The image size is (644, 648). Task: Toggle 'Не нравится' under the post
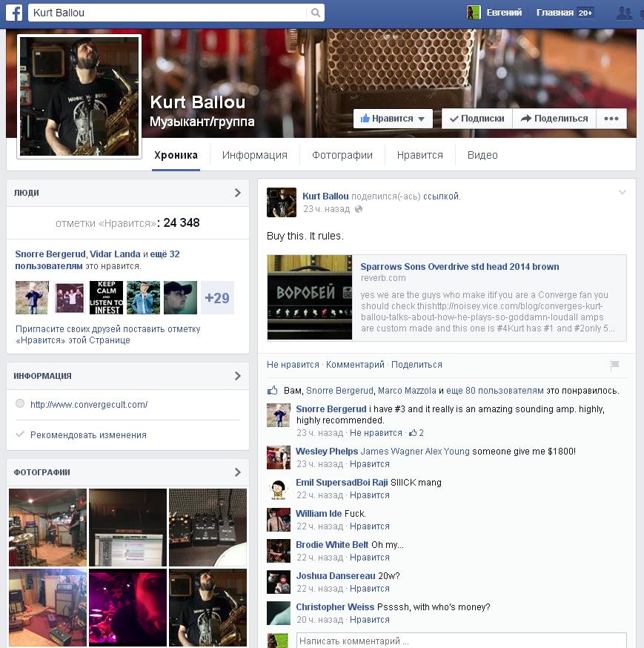click(x=293, y=365)
